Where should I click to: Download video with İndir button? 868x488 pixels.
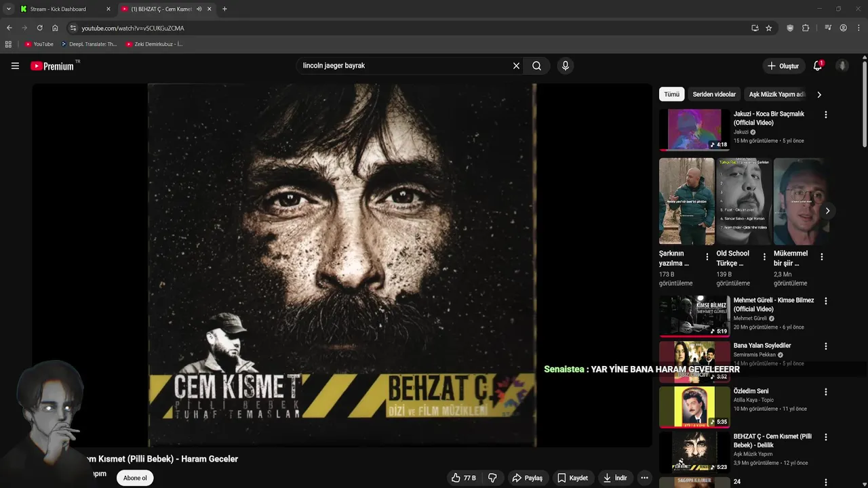click(615, 478)
